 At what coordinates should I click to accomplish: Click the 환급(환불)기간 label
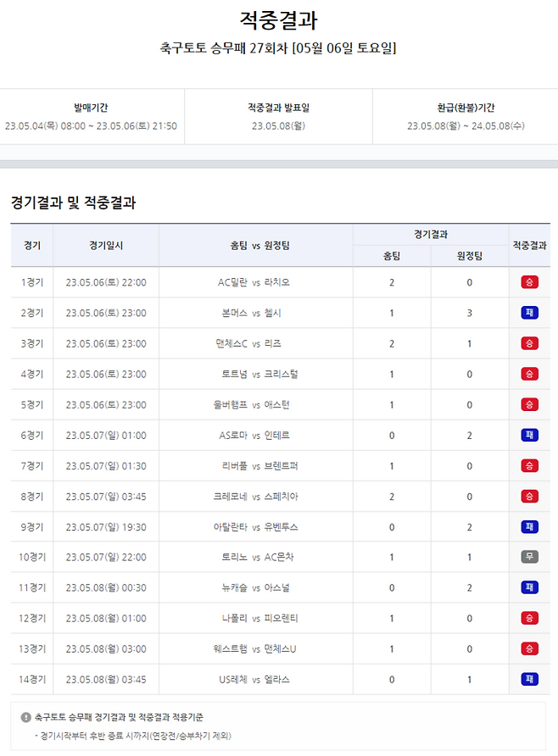coord(466,108)
